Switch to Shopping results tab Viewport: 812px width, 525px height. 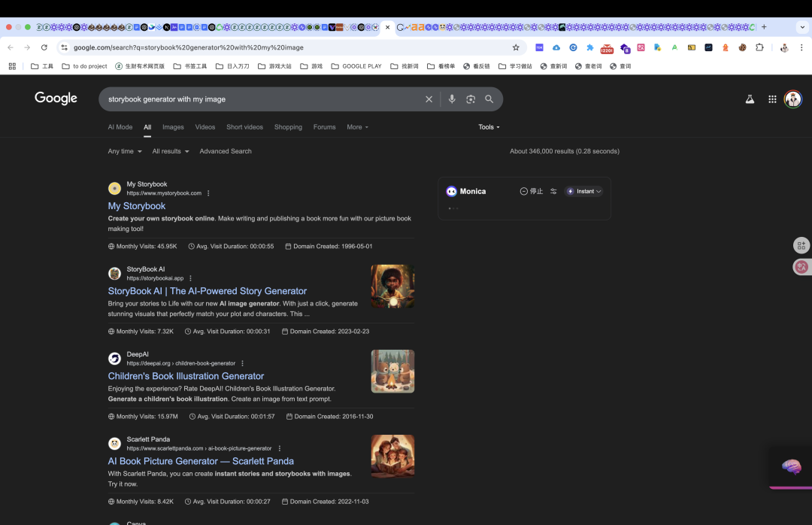pyautogui.click(x=288, y=127)
